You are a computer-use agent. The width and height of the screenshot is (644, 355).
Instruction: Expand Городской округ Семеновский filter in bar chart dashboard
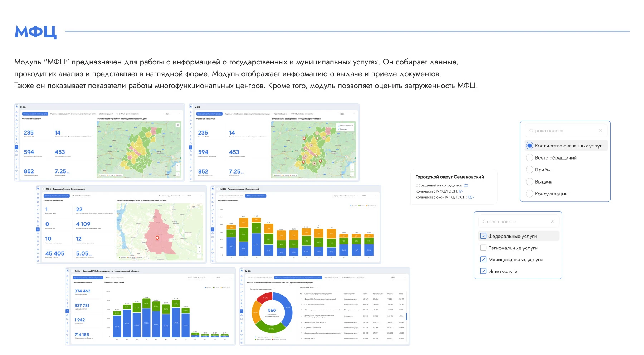346,196
